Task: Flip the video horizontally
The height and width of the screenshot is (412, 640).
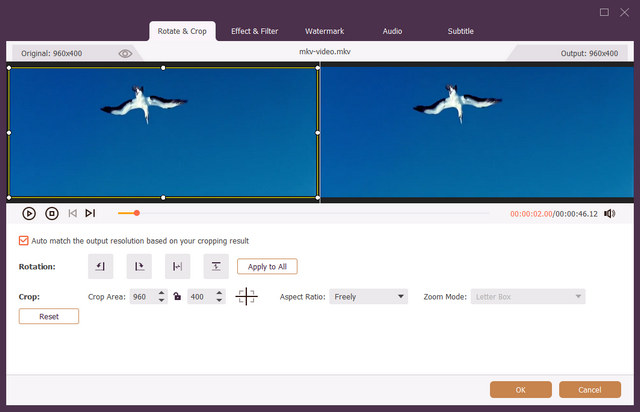Action: [178, 266]
